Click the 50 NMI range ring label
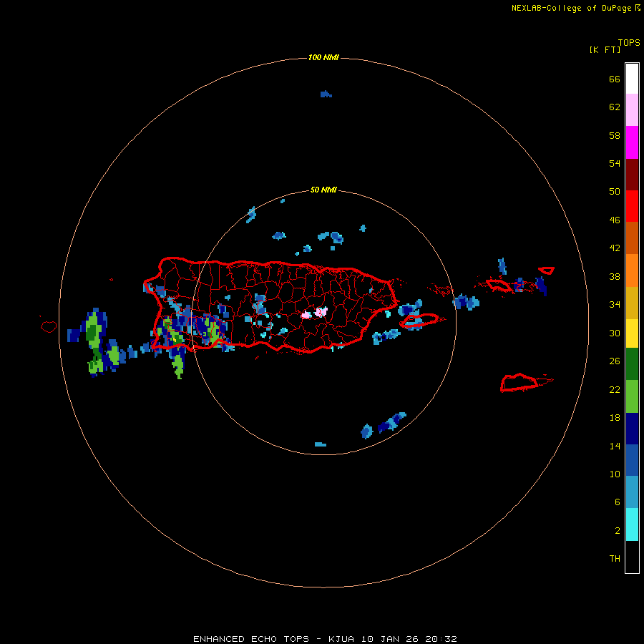 (323, 190)
